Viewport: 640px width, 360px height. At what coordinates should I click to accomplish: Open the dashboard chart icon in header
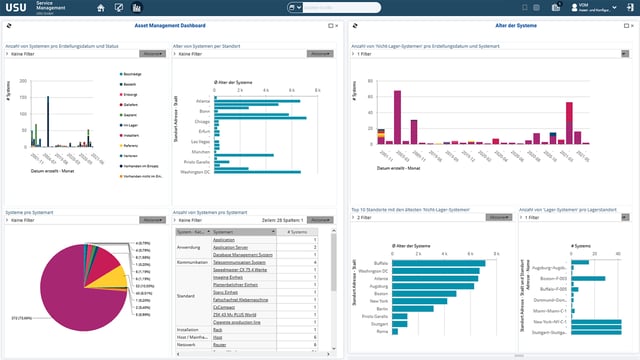pos(137,7)
